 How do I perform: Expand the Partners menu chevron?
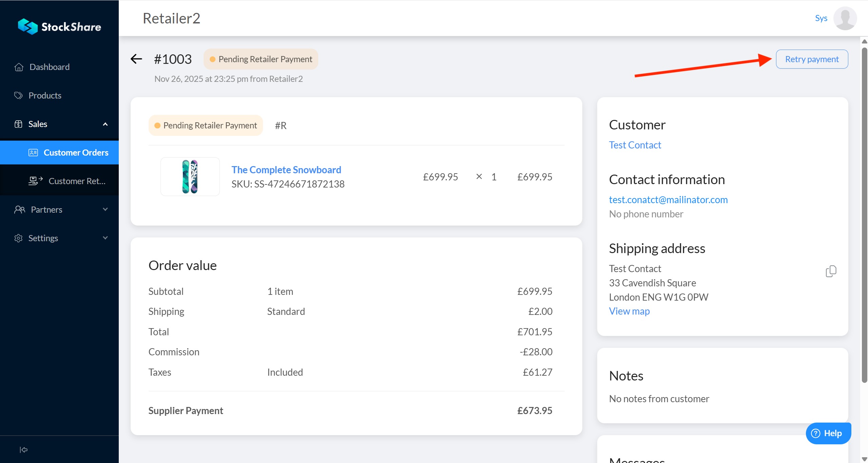coord(105,209)
